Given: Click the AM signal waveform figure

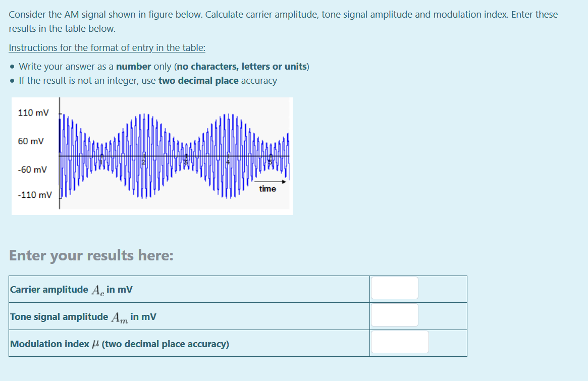Looking at the screenshot, I should 151,155.
